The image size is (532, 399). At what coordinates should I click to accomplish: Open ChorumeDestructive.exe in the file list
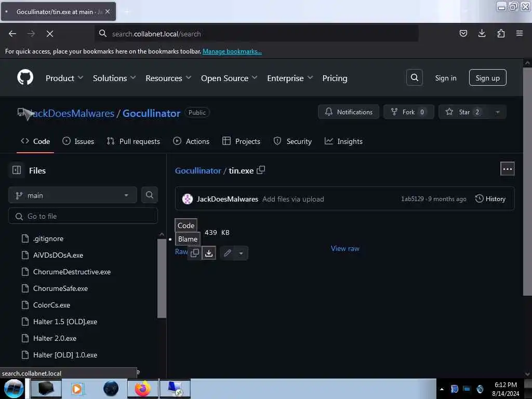tap(72, 272)
